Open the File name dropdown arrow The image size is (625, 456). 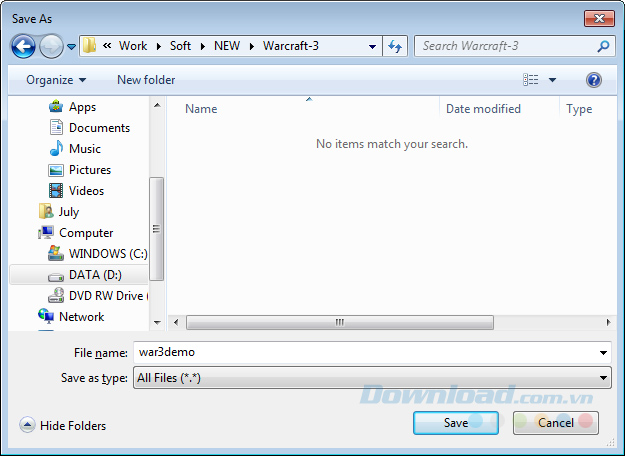click(603, 352)
